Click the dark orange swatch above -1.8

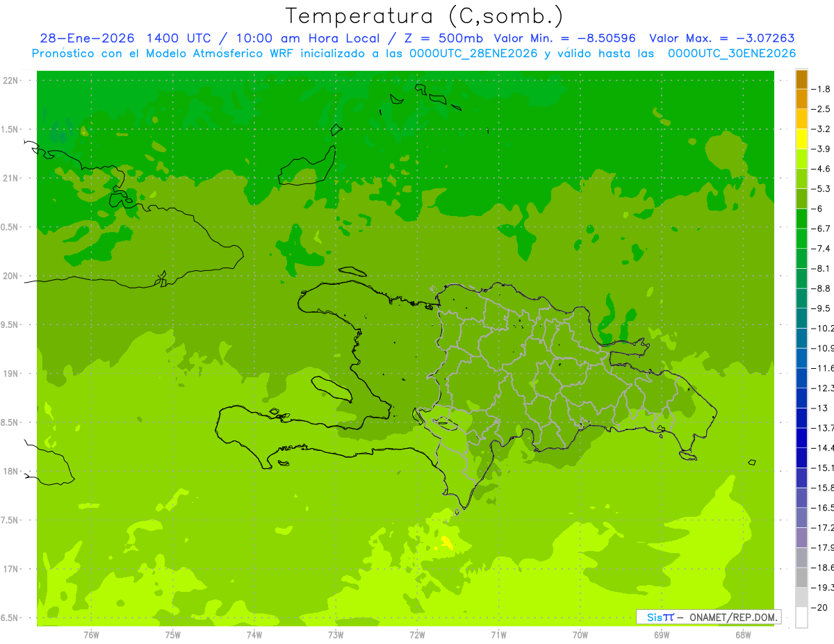click(x=801, y=79)
